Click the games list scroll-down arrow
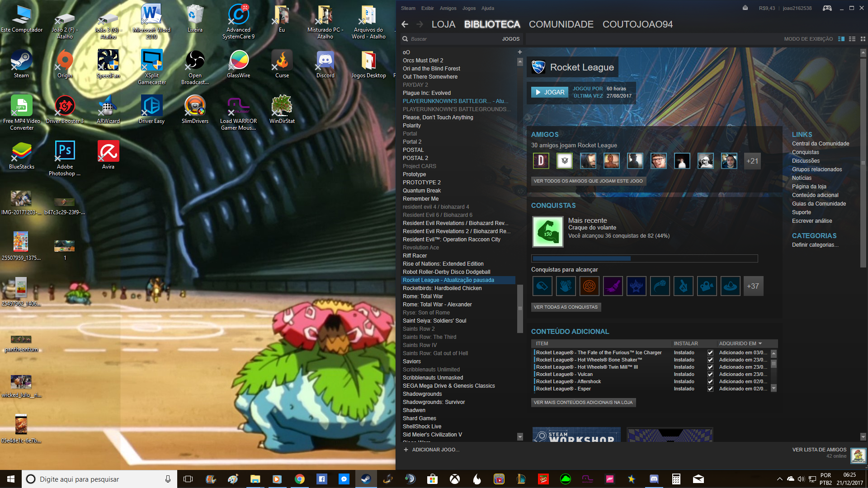The width and height of the screenshot is (868, 488). coord(520,437)
